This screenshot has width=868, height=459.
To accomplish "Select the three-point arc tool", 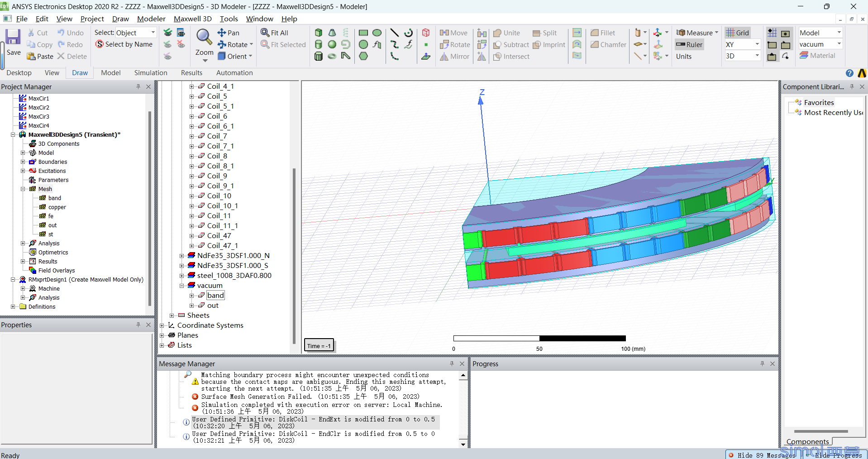I will 395,56.
